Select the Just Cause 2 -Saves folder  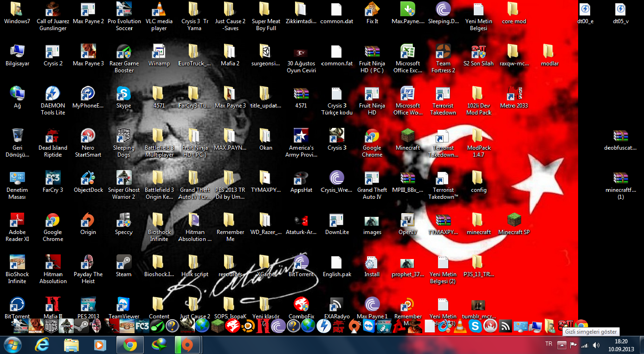[x=230, y=17]
